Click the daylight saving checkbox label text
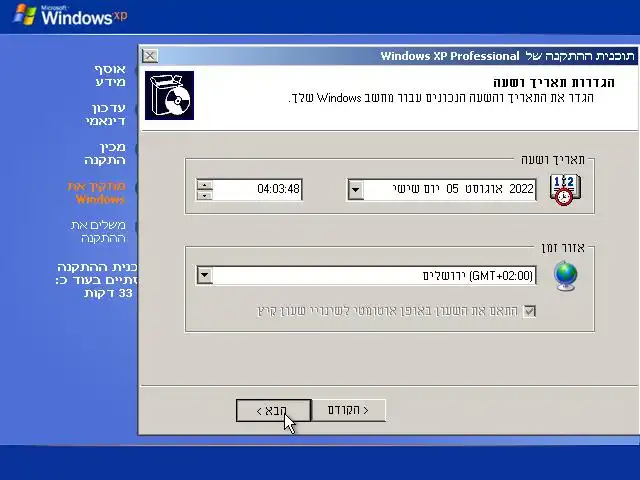 [388, 311]
